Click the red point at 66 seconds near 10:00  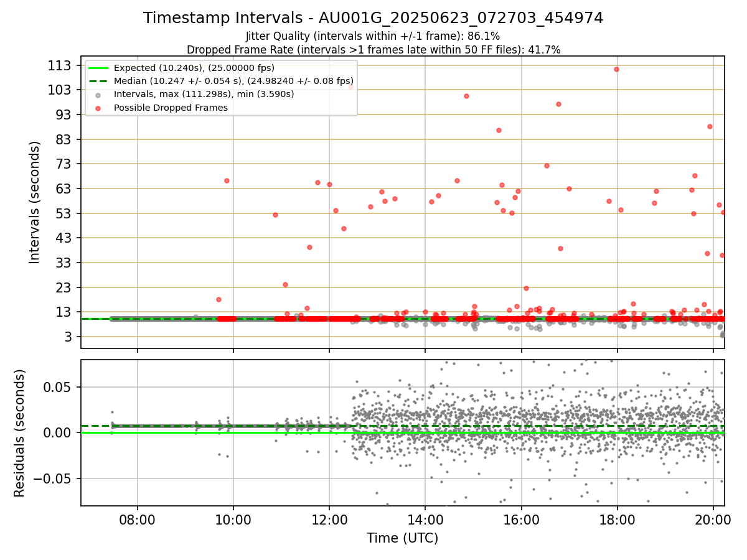227,180
